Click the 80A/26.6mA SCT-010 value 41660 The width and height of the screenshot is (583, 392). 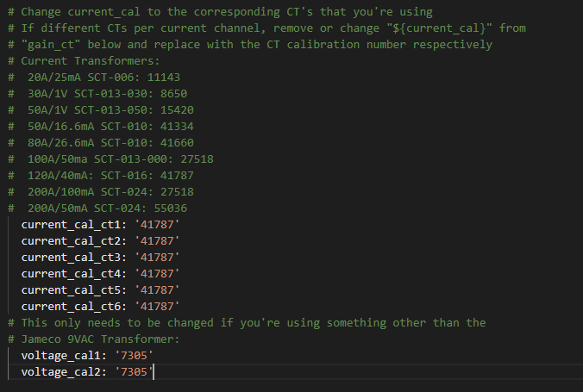[x=177, y=143]
